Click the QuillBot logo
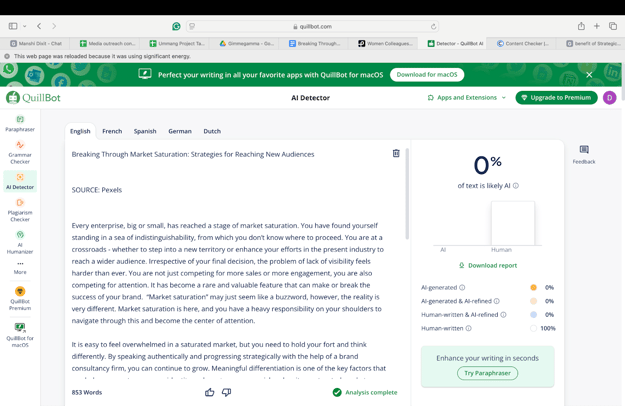 click(33, 98)
